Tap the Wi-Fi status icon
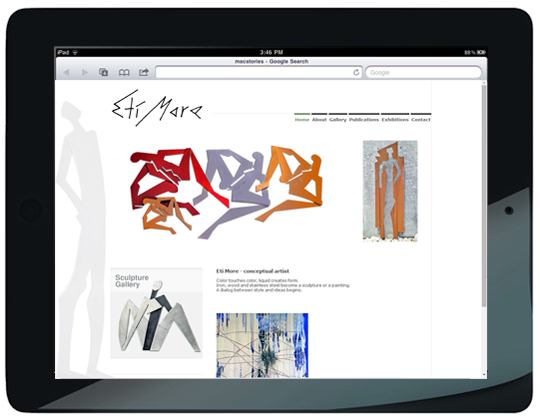Screen dimensions: 540x419 [x=75, y=53]
